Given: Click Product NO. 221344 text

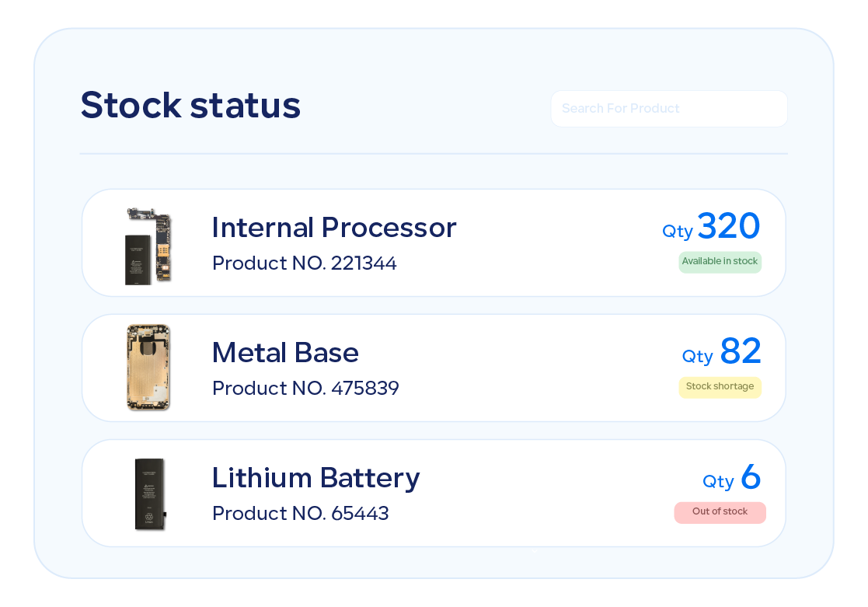Looking at the screenshot, I should pyautogui.click(x=305, y=263).
